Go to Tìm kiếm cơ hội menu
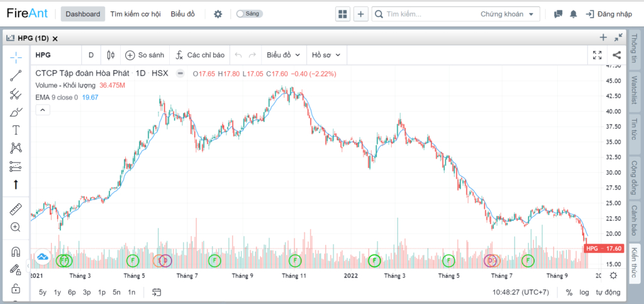 (x=135, y=14)
